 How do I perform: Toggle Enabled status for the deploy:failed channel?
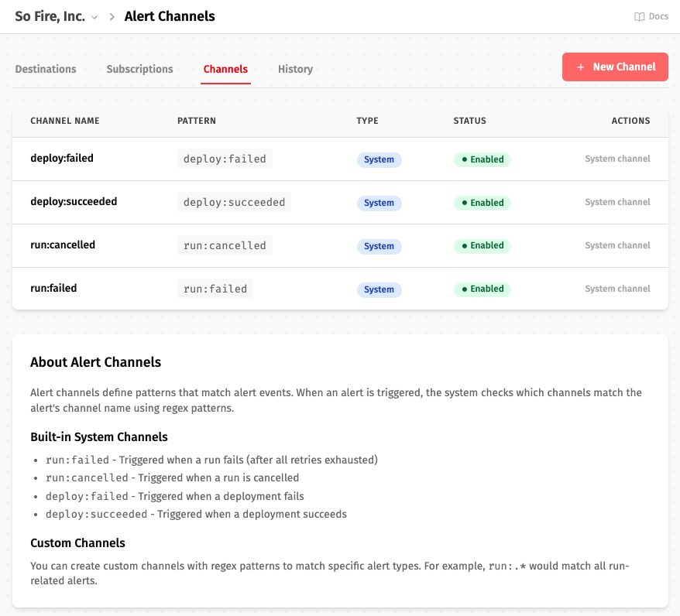pos(482,159)
